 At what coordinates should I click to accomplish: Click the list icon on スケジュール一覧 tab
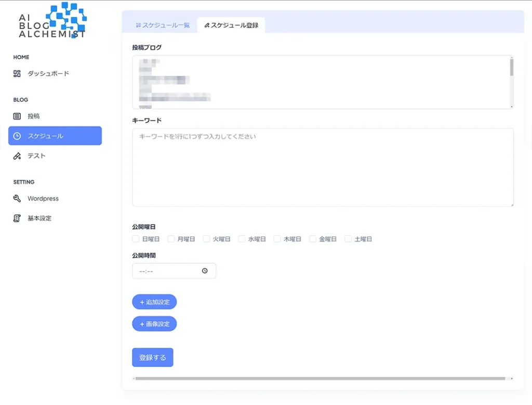point(138,24)
